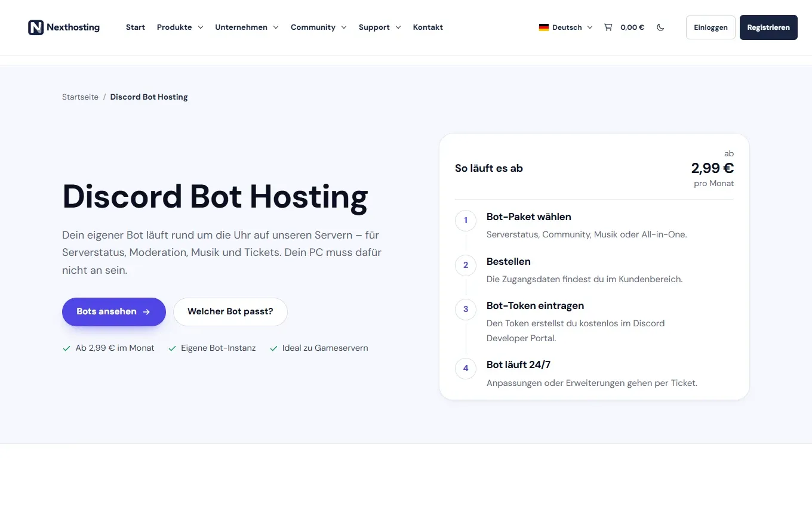Click the 'Bestellen' step title
This screenshot has width=812, height=513.
click(509, 262)
